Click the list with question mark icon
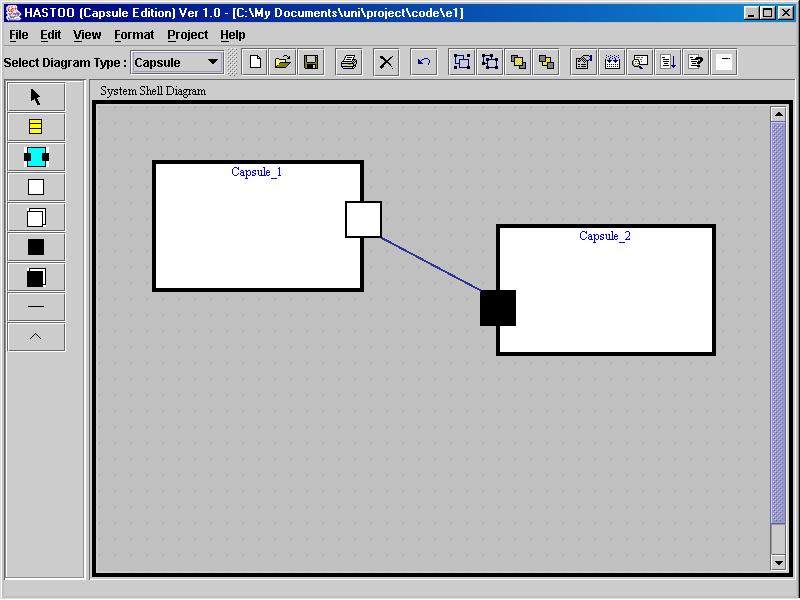Image resolution: width=800 pixels, height=600 pixels. 696,62
